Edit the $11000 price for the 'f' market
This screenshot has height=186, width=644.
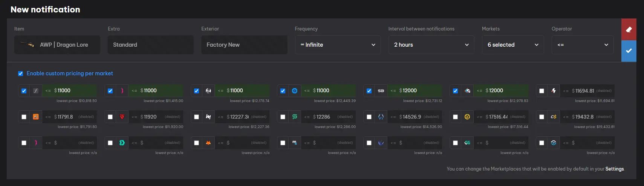coord(69,91)
